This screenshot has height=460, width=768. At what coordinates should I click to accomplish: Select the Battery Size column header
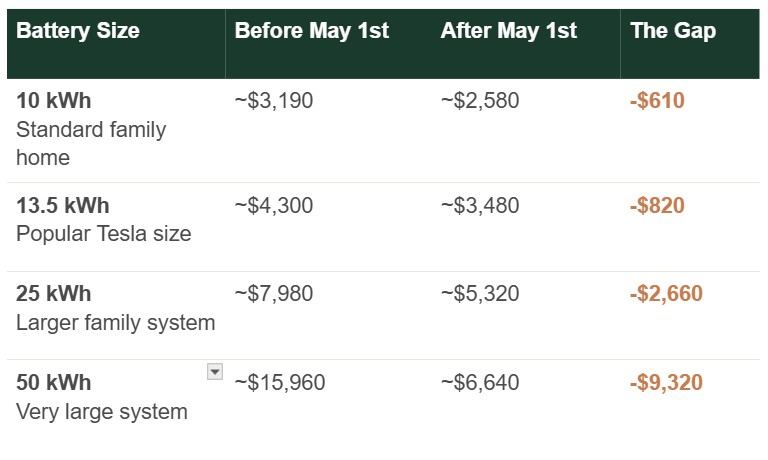point(78,31)
